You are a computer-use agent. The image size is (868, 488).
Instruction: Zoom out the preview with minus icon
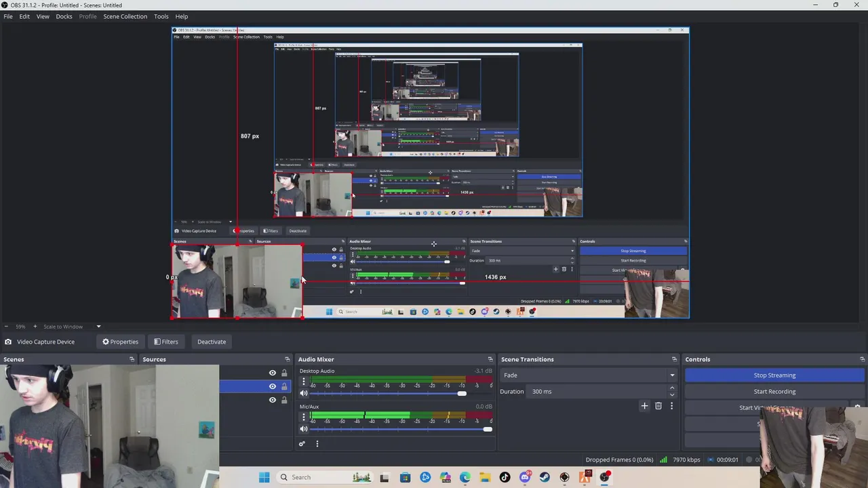click(6, 327)
